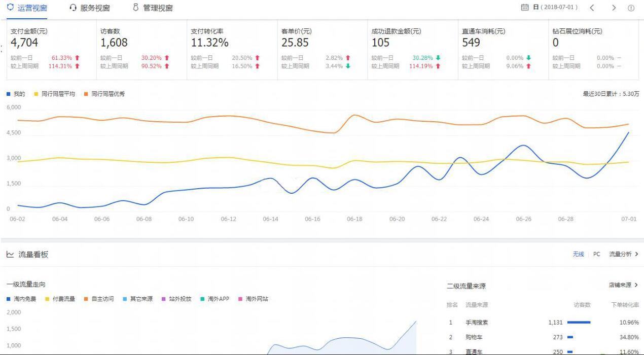Toggle the yellow 同行同层平均 legend series
Image resolution: width=644 pixels, height=355 pixels.
coord(54,94)
